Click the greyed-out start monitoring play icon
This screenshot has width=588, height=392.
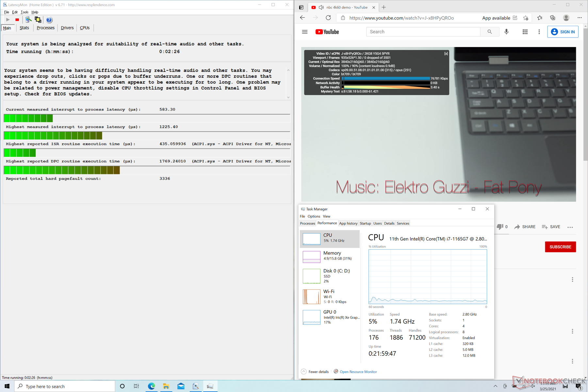point(8,20)
